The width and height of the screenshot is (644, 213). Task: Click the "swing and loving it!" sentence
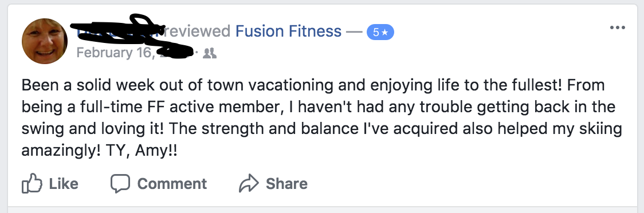coord(93,129)
